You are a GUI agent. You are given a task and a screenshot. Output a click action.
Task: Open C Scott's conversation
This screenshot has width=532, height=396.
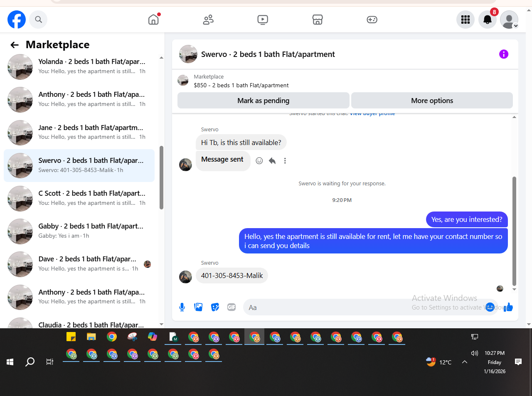[x=79, y=198]
